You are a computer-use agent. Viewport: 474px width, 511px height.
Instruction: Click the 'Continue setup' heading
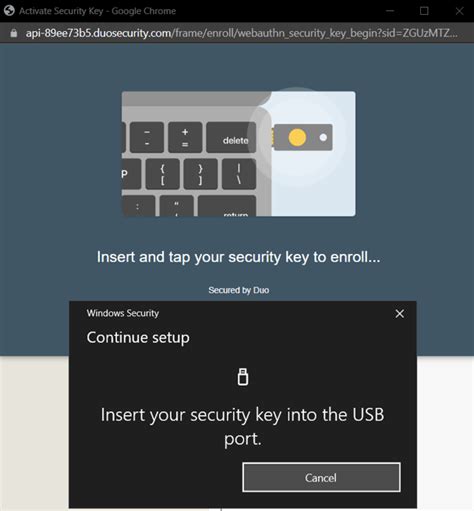pyautogui.click(x=138, y=337)
